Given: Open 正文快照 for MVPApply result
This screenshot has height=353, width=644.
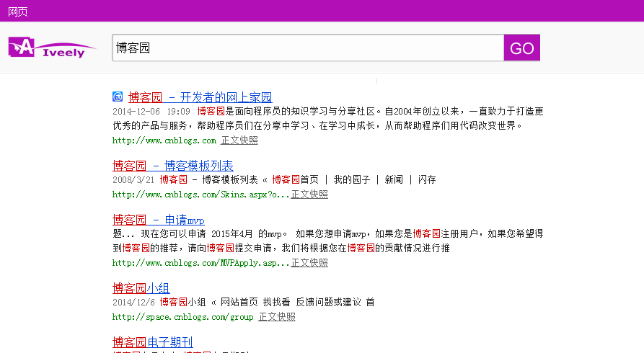Looking at the screenshot, I should pyautogui.click(x=309, y=262).
